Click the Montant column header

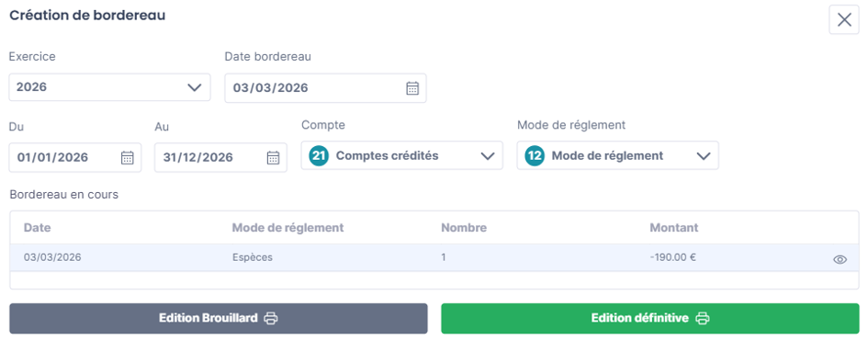pyautogui.click(x=674, y=228)
